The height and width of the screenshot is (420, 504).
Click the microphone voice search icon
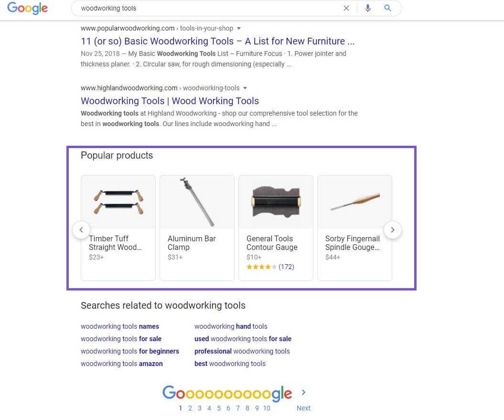pos(367,8)
